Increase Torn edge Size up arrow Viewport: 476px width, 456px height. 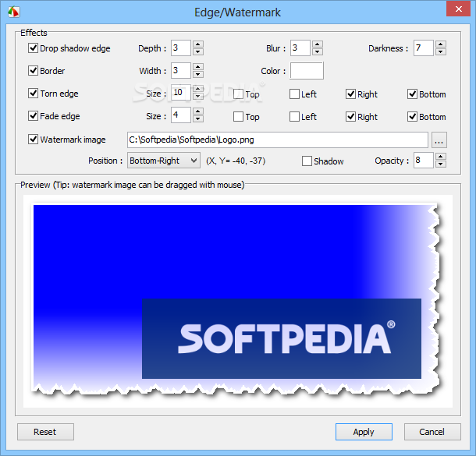[198, 89]
